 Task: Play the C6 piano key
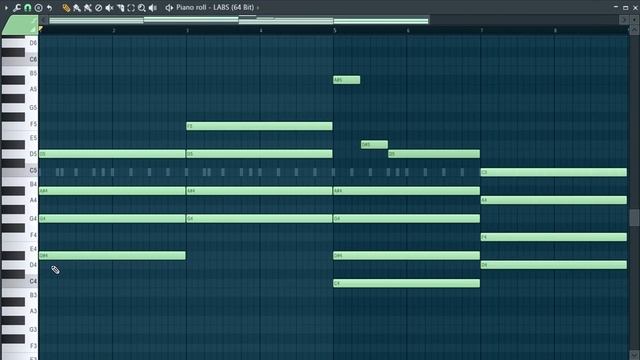tap(20, 60)
